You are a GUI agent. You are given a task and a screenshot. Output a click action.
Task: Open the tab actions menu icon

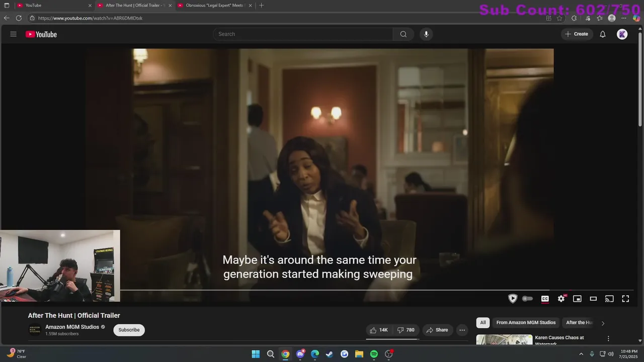(7, 5)
